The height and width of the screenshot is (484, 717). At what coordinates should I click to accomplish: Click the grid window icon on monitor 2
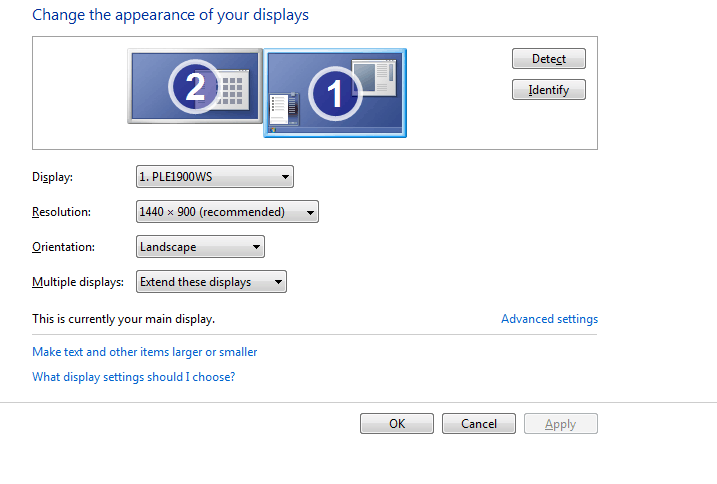pos(232,91)
